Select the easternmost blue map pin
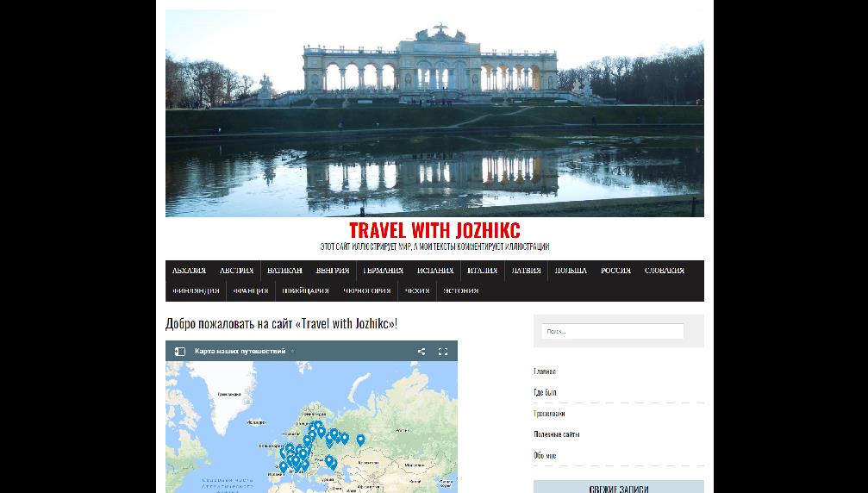The height and width of the screenshot is (493, 868). pos(360,440)
